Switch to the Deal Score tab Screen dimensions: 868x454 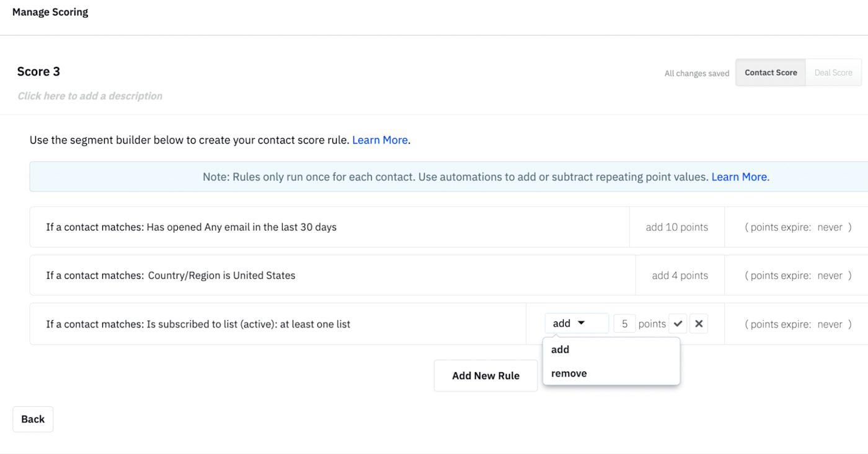tap(833, 72)
